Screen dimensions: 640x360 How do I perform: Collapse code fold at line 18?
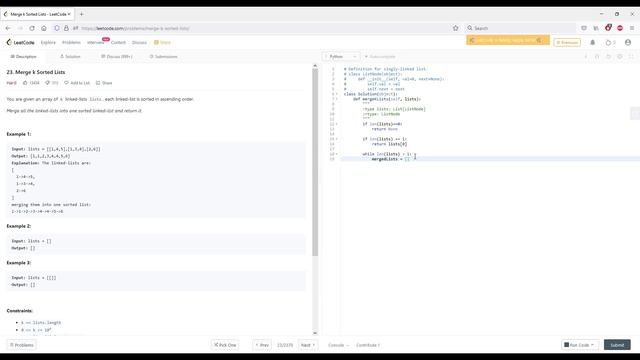(x=337, y=154)
